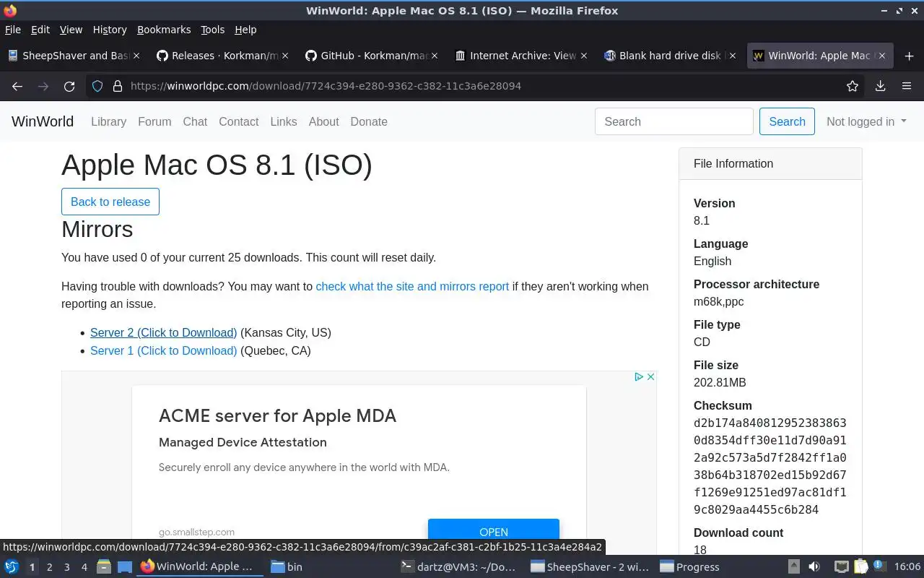Click the tracking protection shield icon

tap(98, 86)
